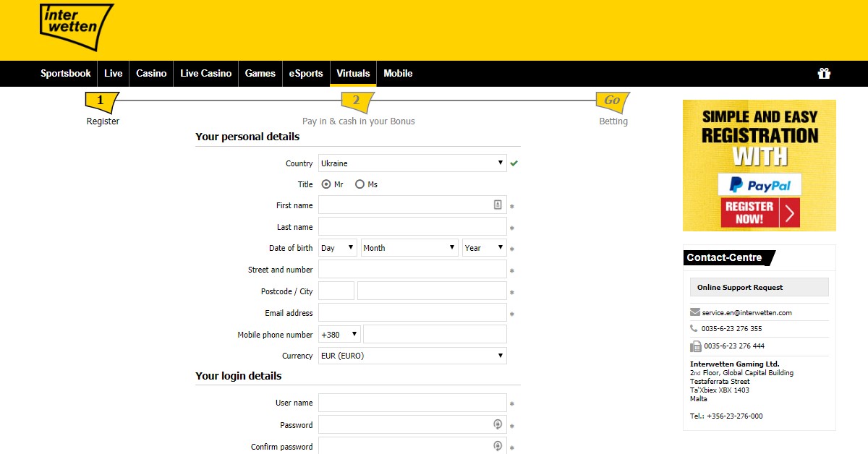Switch to the Virtuals tab
This screenshot has height=454, width=868.
[353, 73]
